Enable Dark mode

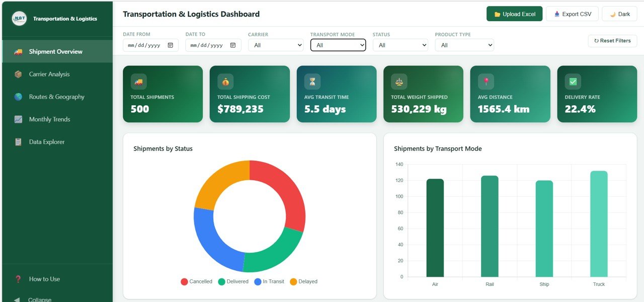click(x=619, y=14)
